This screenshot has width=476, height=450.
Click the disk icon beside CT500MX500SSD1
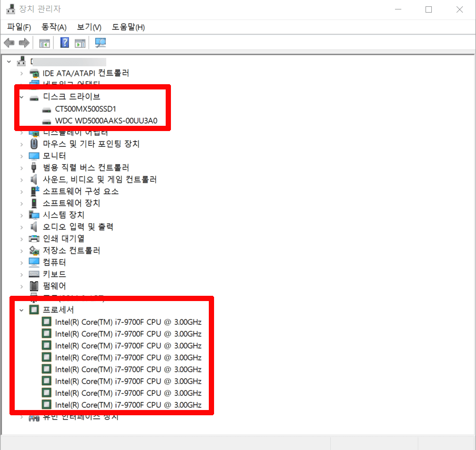pyautogui.click(x=45, y=109)
